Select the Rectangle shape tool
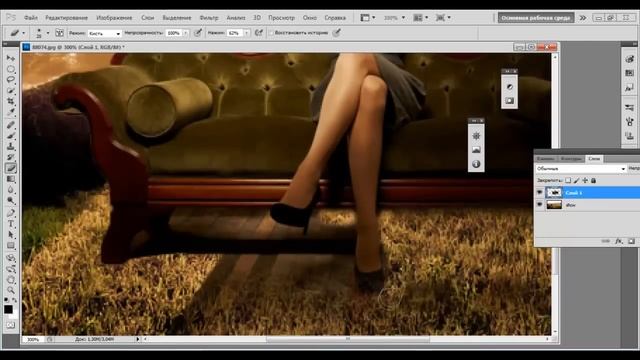This screenshot has width=640, height=360. coord(11,246)
